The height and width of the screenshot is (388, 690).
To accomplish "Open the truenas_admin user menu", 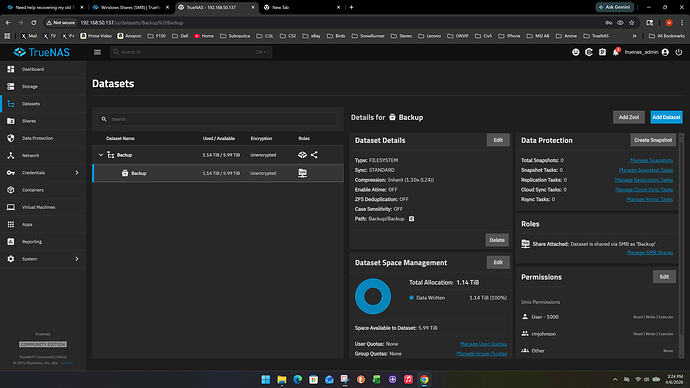I will tap(646, 52).
